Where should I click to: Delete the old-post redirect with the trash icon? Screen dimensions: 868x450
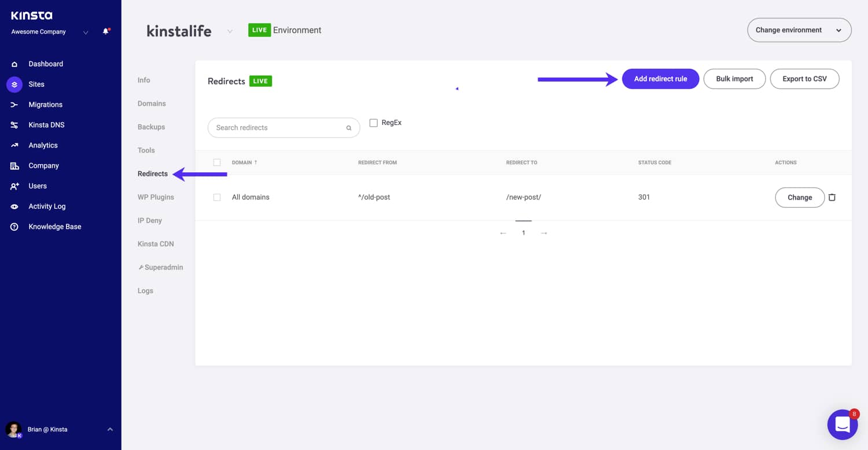point(832,197)
